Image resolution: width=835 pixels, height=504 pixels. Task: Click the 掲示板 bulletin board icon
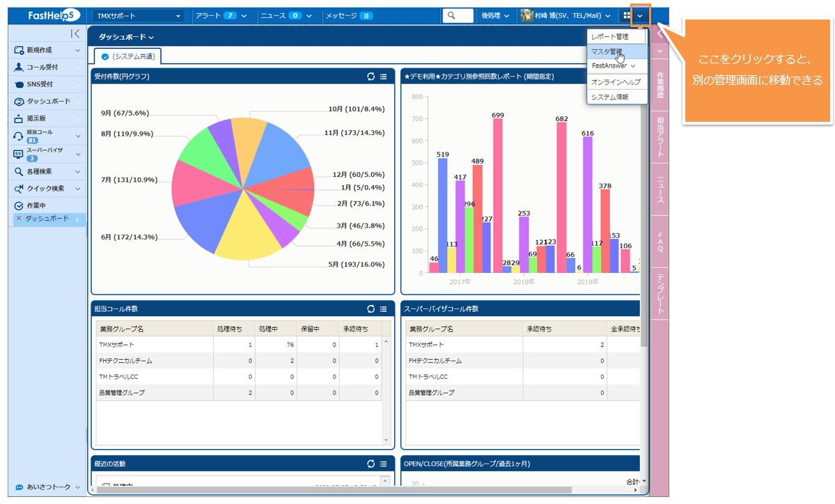tap(19, 119)
